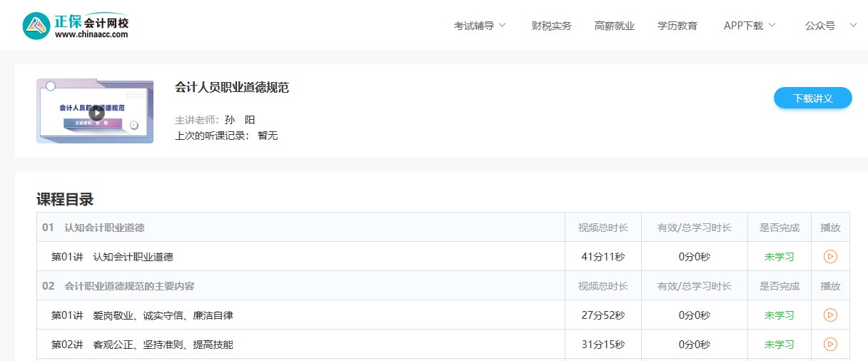The width and height of the screenshot is (868, 361).
Task: Select chapter header 02 会计职业道德规范的主要内容
Action: point(118,286)
